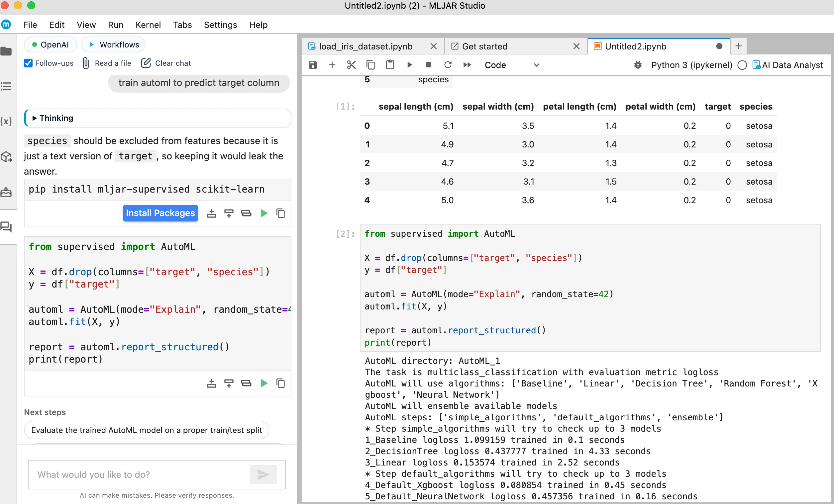Send the chat message arrow button
The height and width of the screenshot is (504, 834).
tap(263, 475)
